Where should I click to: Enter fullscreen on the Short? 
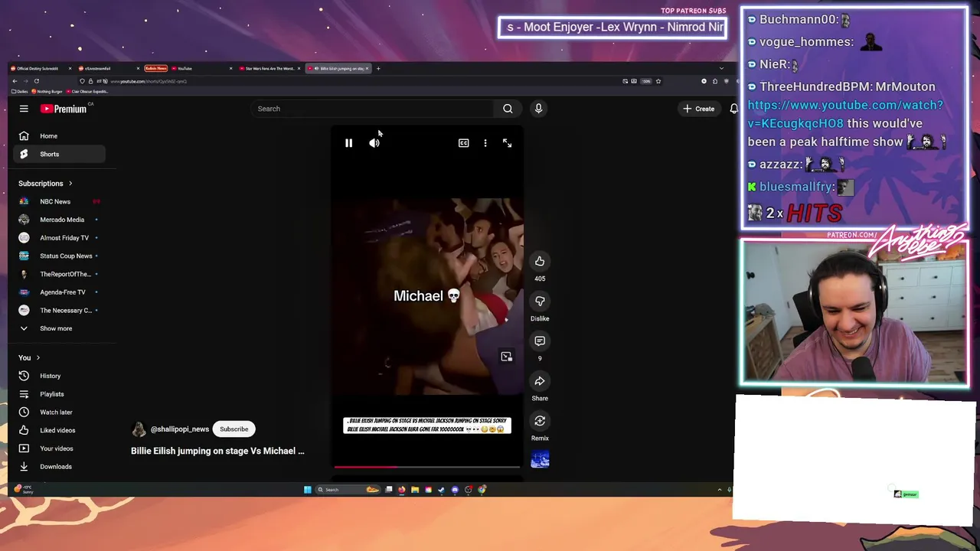[x=507, y=143]
